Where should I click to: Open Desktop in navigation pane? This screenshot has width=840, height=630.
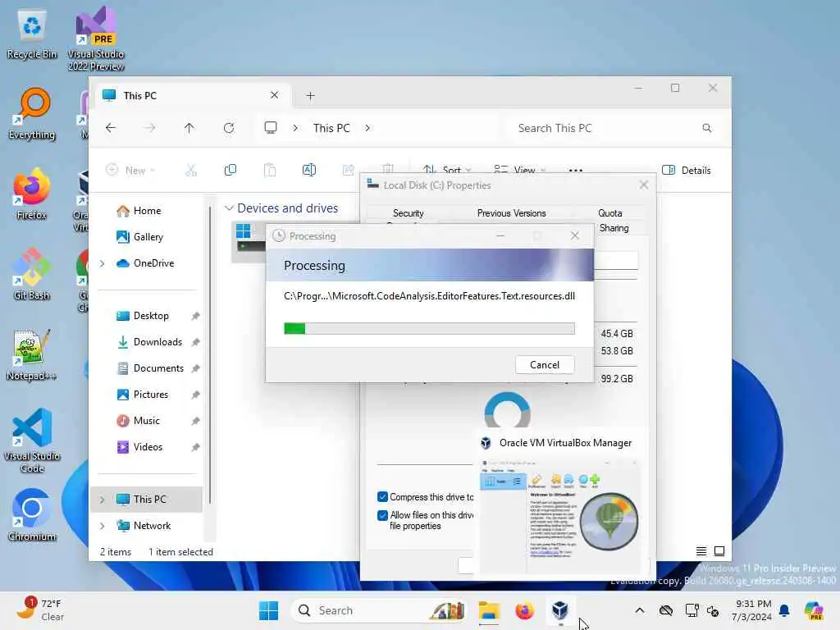(143, 316)
